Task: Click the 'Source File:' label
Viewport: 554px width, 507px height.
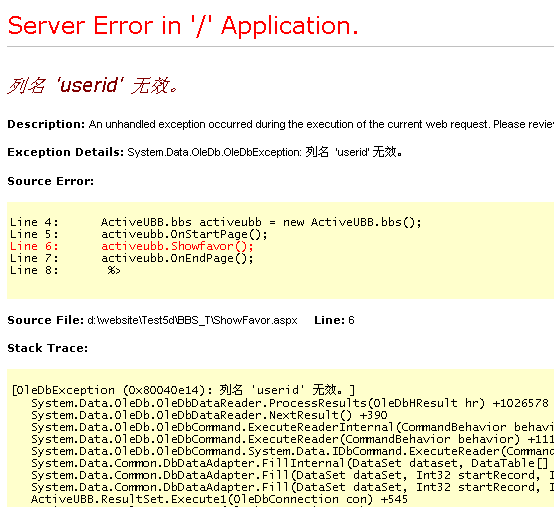Action: pyautogui.click(x=45, y=320)
